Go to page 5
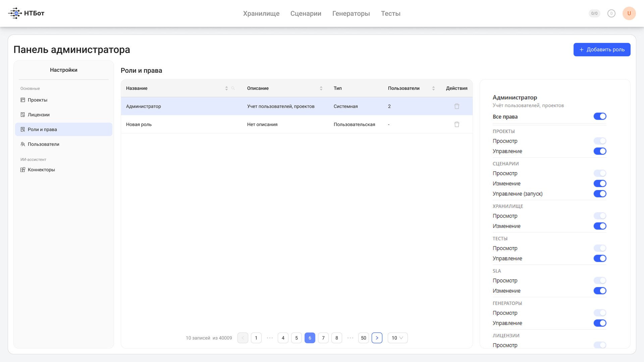The image size is (644, 362). (x=297, y=338)
